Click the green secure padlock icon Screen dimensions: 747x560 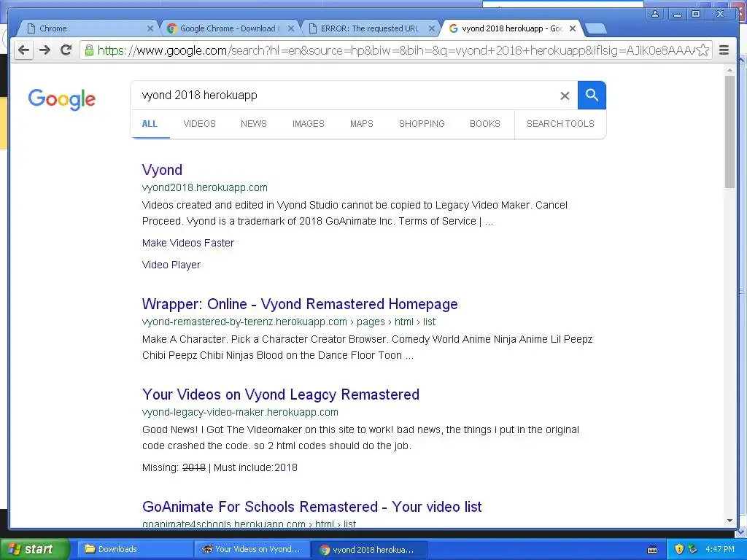coord(89,50)
